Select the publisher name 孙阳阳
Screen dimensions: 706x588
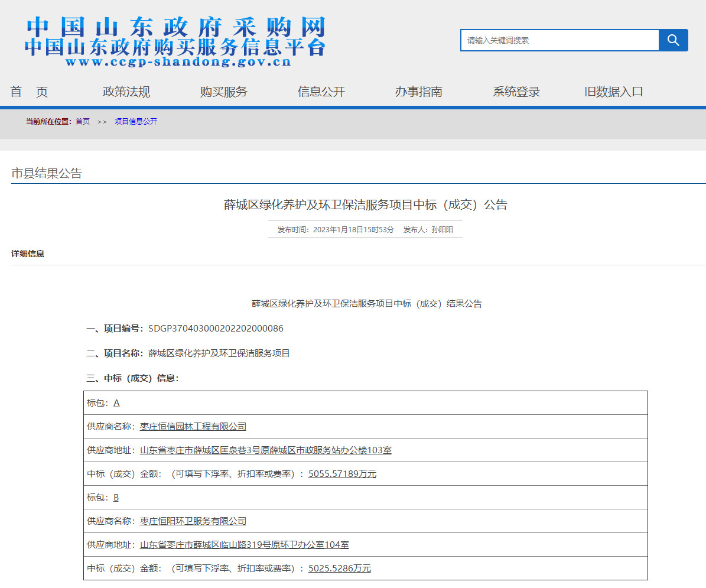442,230
